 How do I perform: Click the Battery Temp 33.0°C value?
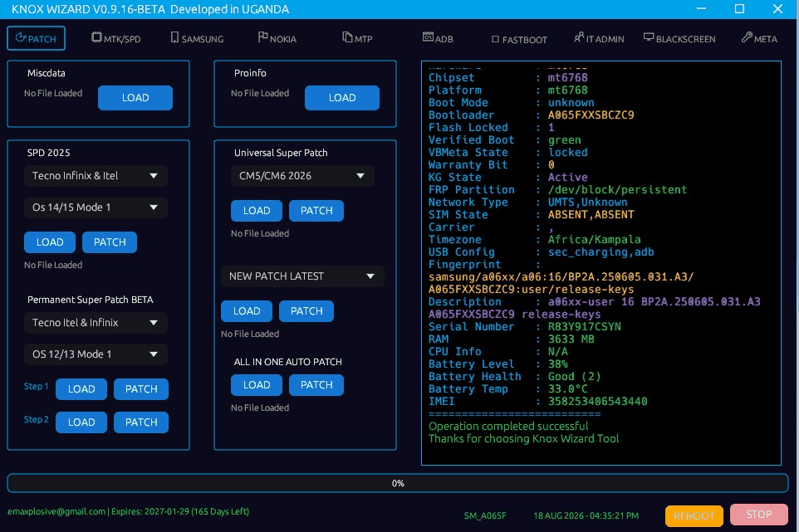tap(567, 389)
